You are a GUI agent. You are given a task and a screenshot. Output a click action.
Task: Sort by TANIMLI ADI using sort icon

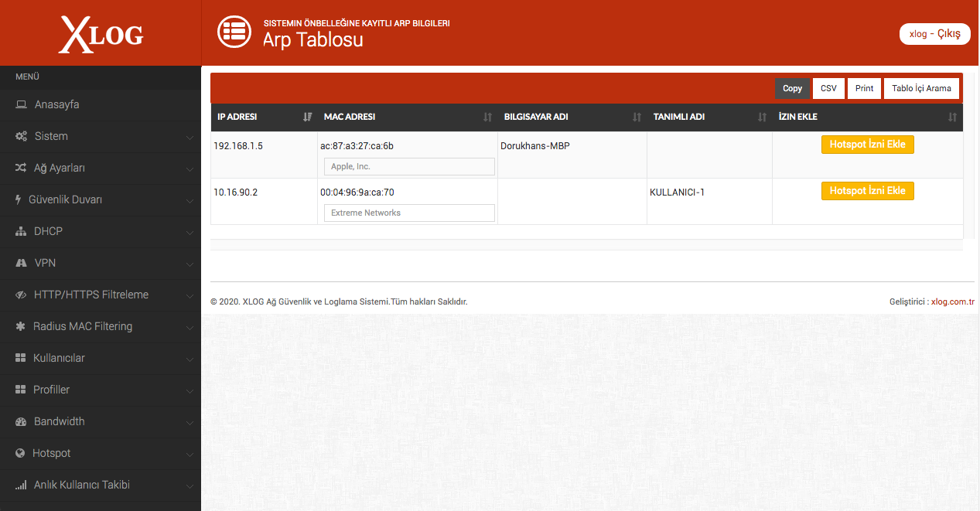762,117
